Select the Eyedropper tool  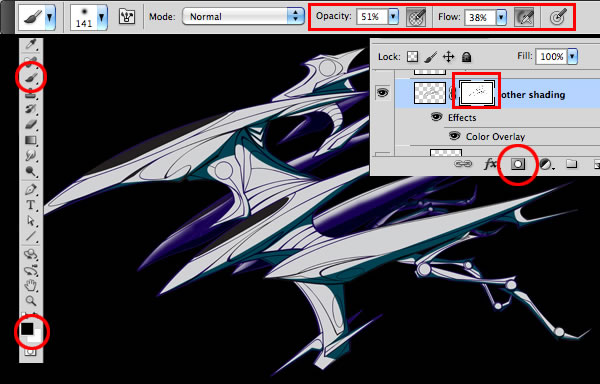coord(31,45)
